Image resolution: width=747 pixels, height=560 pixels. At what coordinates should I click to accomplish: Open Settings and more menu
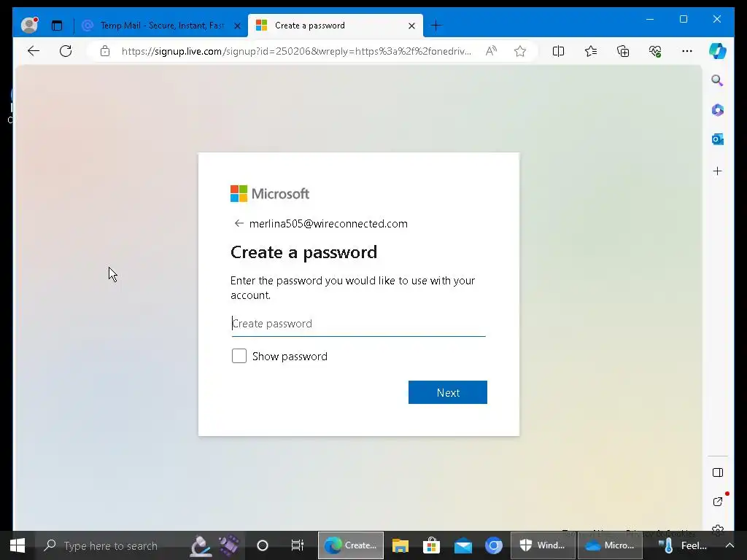[x=687, y=51]
